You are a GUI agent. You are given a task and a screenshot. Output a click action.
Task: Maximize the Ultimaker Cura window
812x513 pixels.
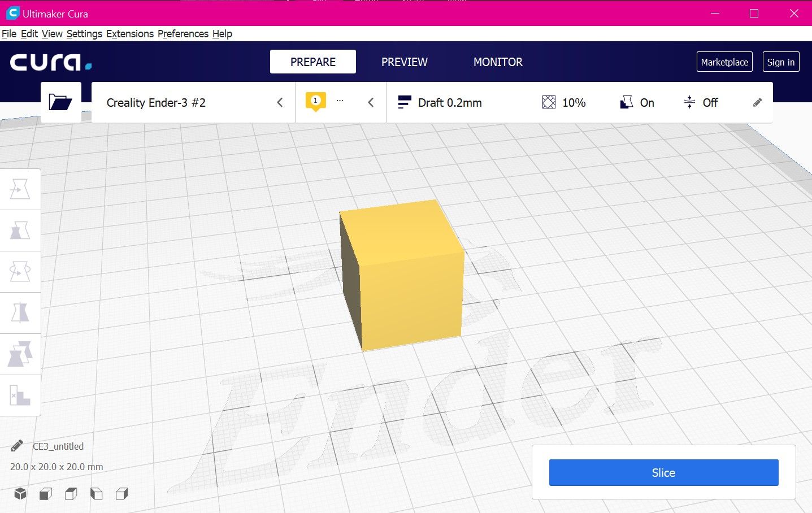point(754,13)
